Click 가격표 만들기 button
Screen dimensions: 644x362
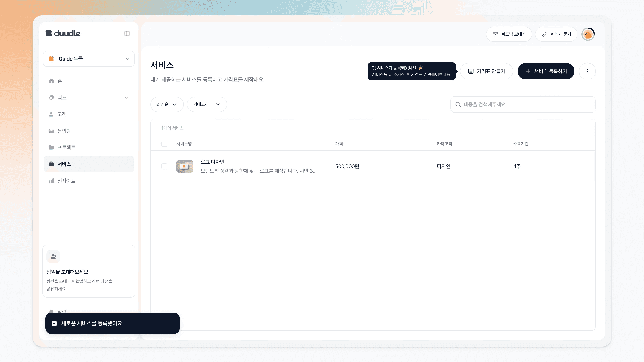(x=486, y=71)
